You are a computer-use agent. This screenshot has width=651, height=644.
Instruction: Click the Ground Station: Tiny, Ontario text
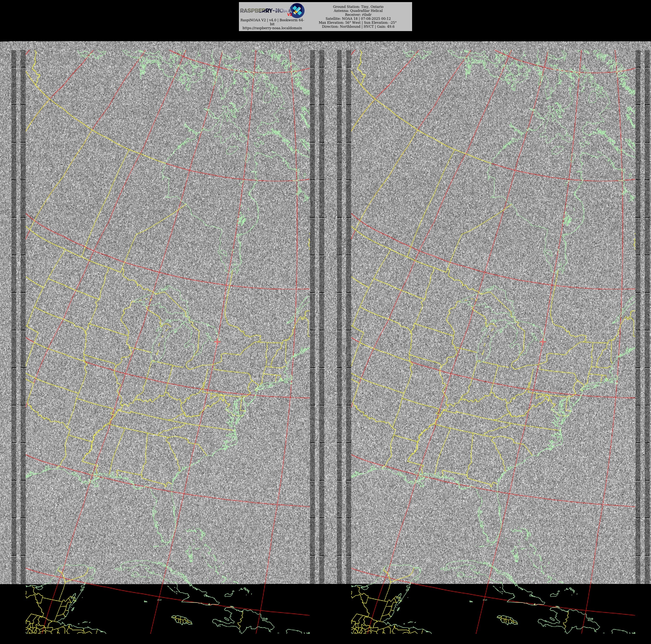[x=358, y=7]
